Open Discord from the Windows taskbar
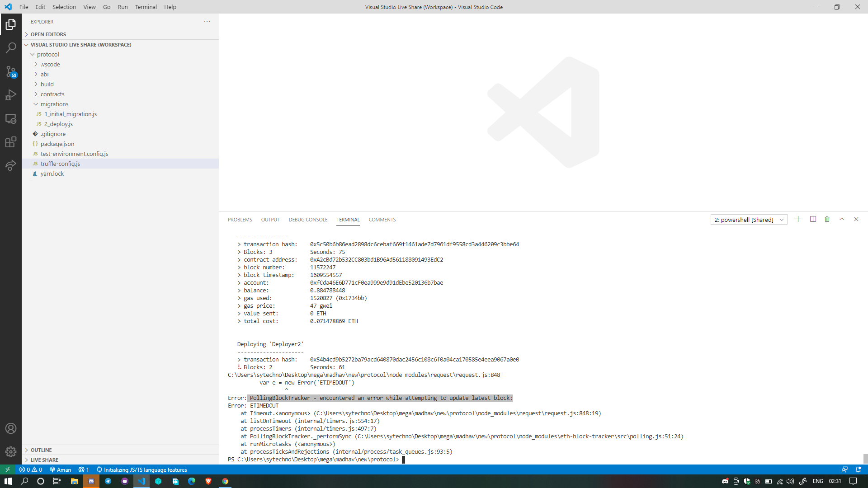868x488 pixels. 91,481
